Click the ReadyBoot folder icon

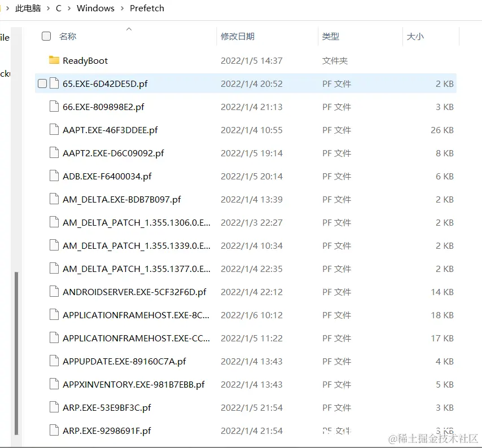(54, 60)
